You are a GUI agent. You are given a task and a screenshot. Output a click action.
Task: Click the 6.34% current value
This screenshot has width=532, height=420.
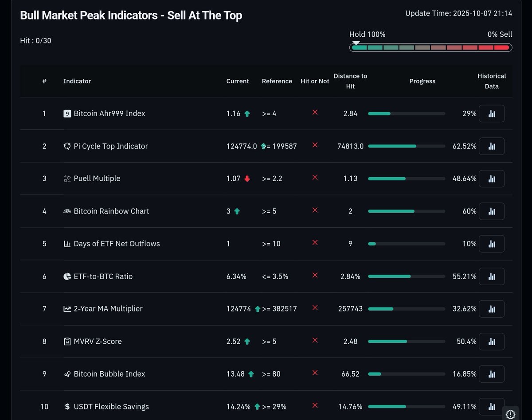[236, 276]
